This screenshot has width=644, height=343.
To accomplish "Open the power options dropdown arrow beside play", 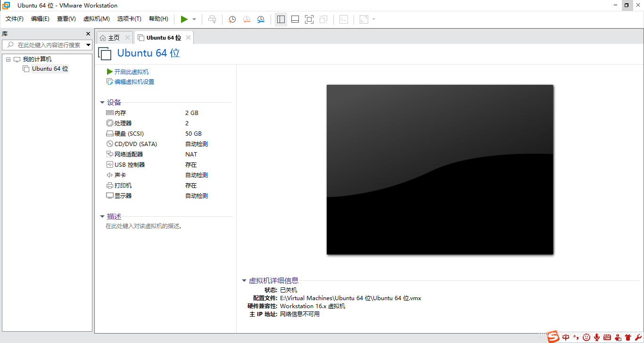I will tap(194, 19).
